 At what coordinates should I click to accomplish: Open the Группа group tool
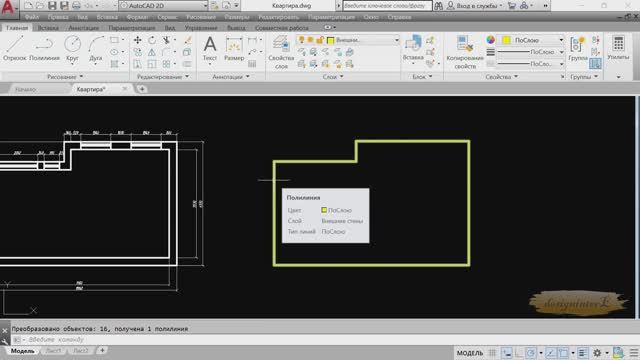[x=578, y=48]
